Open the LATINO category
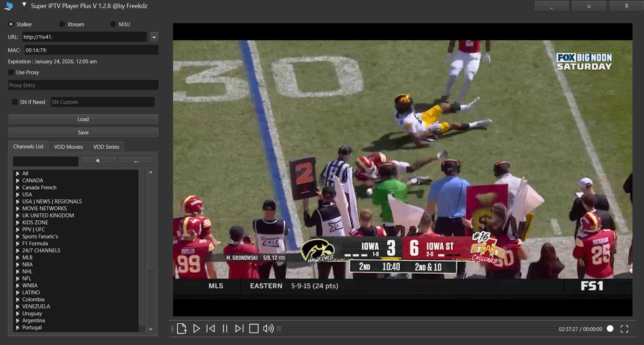 click(x=76, y=292)
